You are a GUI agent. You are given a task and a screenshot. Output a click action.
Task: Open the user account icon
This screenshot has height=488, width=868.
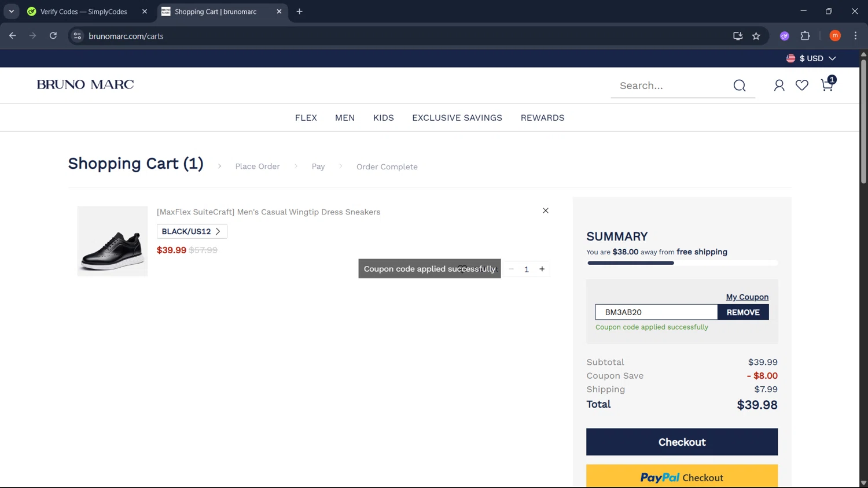(x=779, y=86)
